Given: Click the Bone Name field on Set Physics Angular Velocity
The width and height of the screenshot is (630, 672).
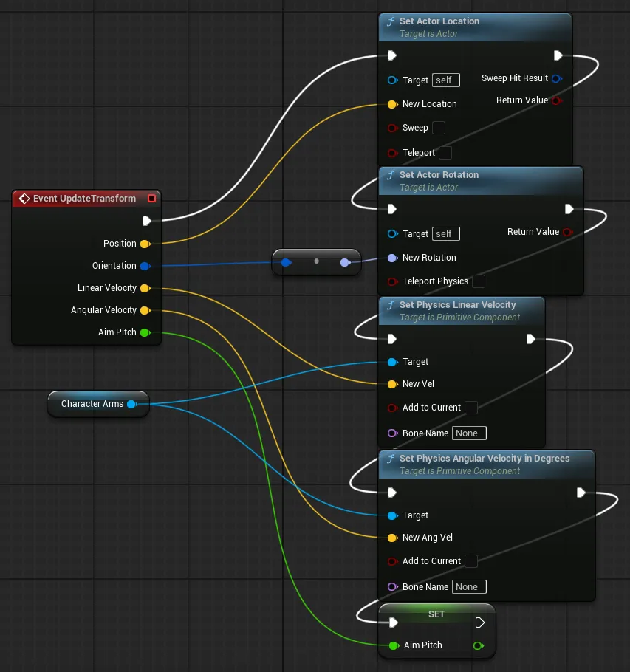Looking at the screenshot, I should (x=469, y=587).
